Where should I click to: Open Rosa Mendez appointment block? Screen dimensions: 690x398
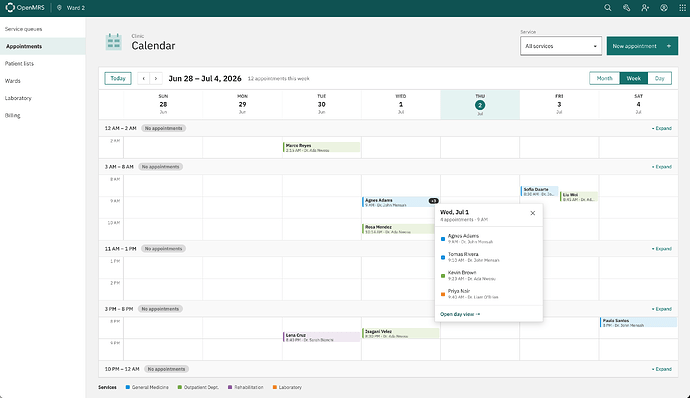[398, 229]
